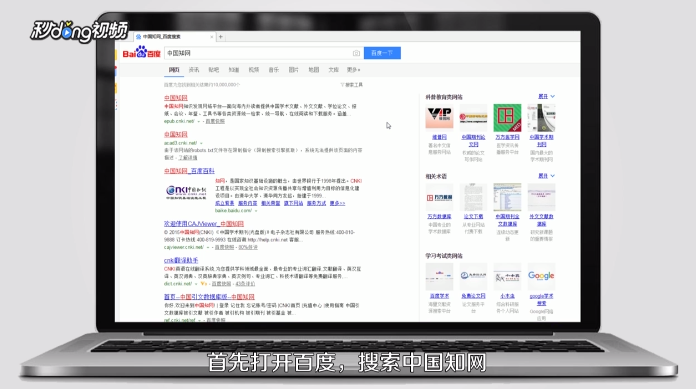Switch to the 地图 tab

tap(314, 70)
